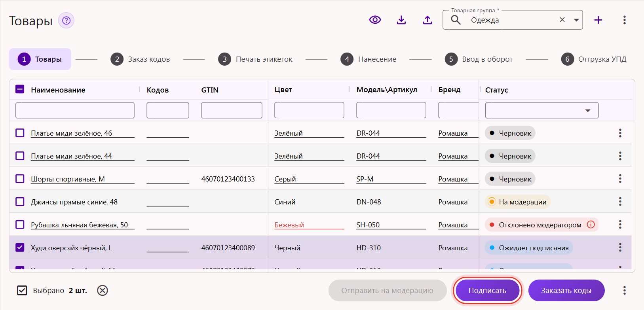
Task: Uncheck the Худи оверсайз чёрный, L row
Action: pyautogui.click(x=20, y=248)
